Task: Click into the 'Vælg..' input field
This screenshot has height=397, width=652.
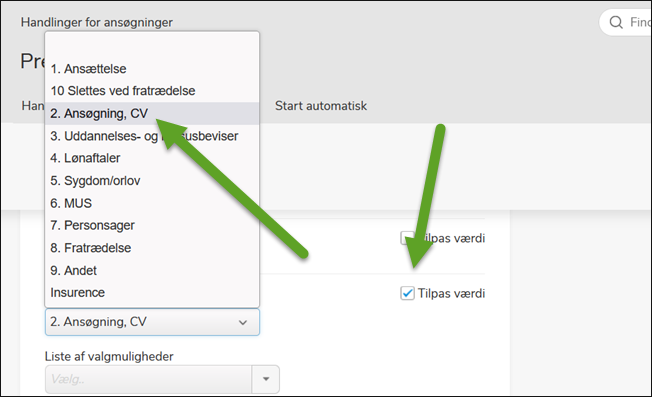Action: [x=148, y=379]
